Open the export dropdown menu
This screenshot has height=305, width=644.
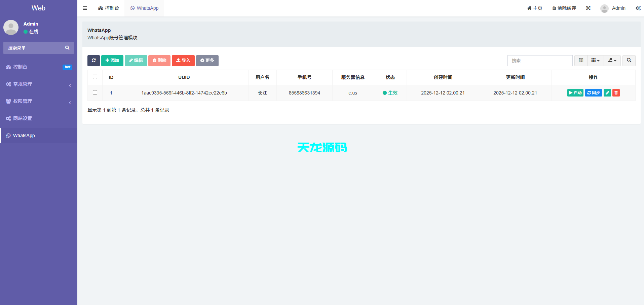(x=612, y=61)
